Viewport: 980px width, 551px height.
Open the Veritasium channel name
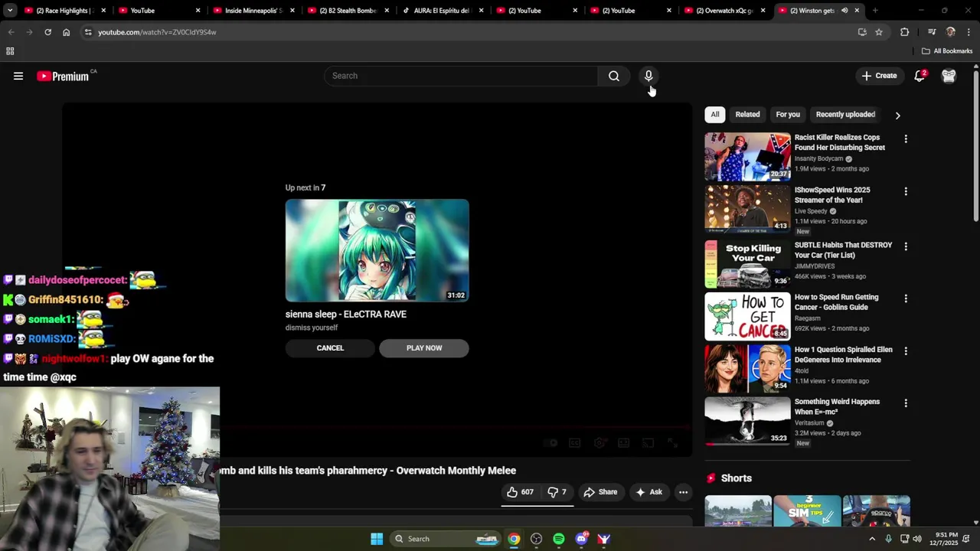pyautogui.click(x=809, y=423)
